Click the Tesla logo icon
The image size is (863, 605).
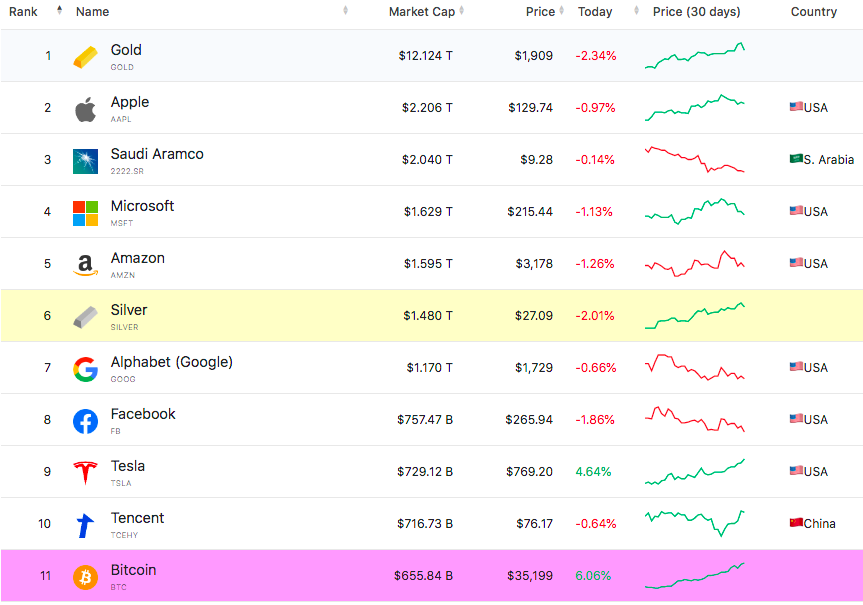pyautogui.click(x=85, y=473)
